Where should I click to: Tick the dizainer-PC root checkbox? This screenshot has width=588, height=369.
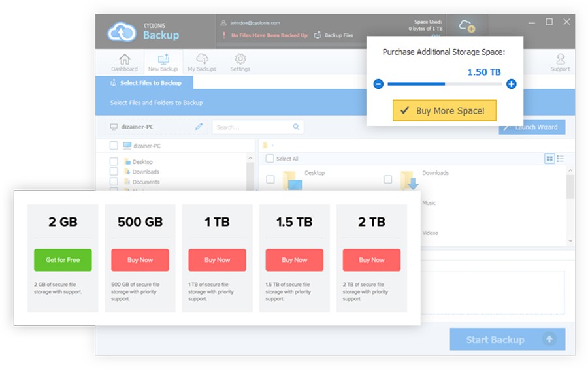(x=114, y=146)
